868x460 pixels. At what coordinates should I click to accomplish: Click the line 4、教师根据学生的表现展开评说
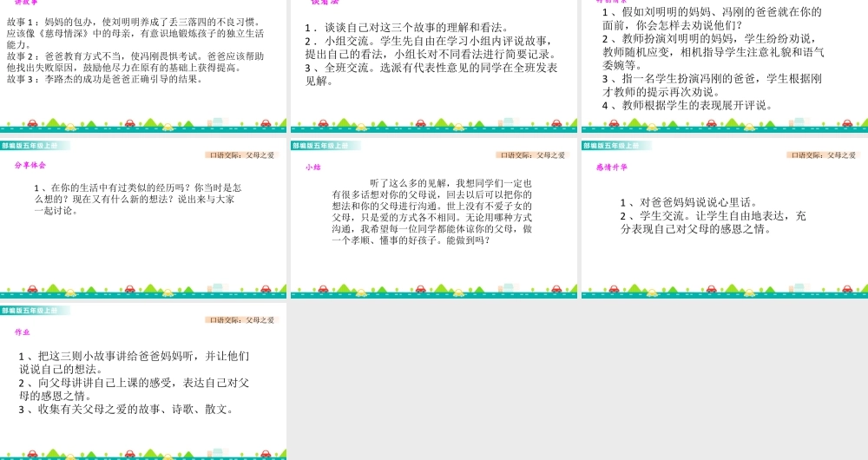coord(687,105)
